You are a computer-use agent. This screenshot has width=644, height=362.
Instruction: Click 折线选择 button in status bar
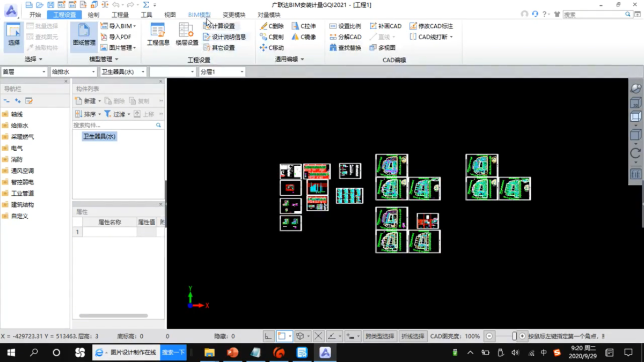click(413, 336)
